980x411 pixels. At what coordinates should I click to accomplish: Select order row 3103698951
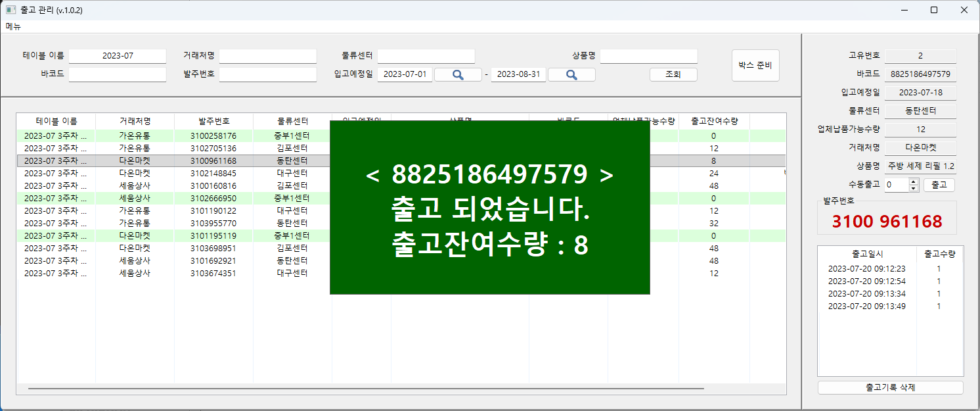coord(401,249)
